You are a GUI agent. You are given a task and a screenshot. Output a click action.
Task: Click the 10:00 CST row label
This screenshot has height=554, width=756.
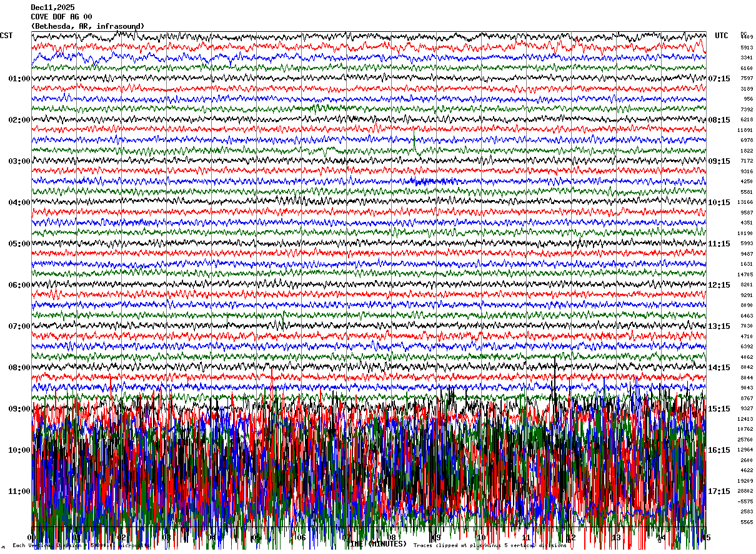click(x=19, y=450)
